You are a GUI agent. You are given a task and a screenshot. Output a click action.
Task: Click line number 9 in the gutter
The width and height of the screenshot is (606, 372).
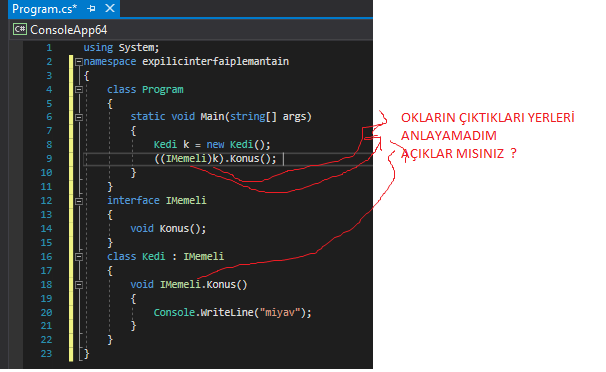click(49, 159)
